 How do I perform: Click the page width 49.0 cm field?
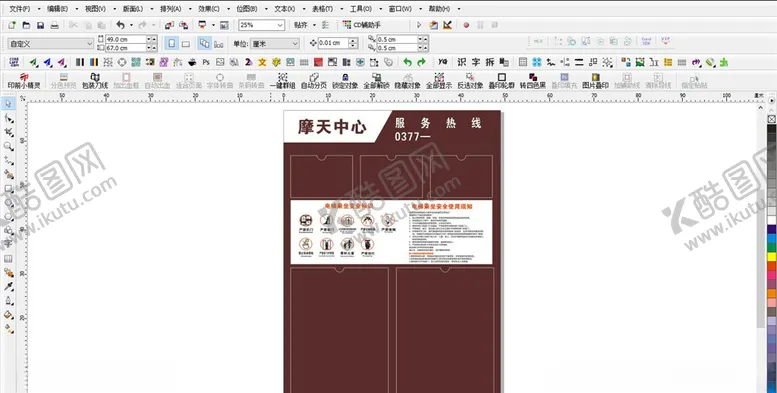click(126, 39)
